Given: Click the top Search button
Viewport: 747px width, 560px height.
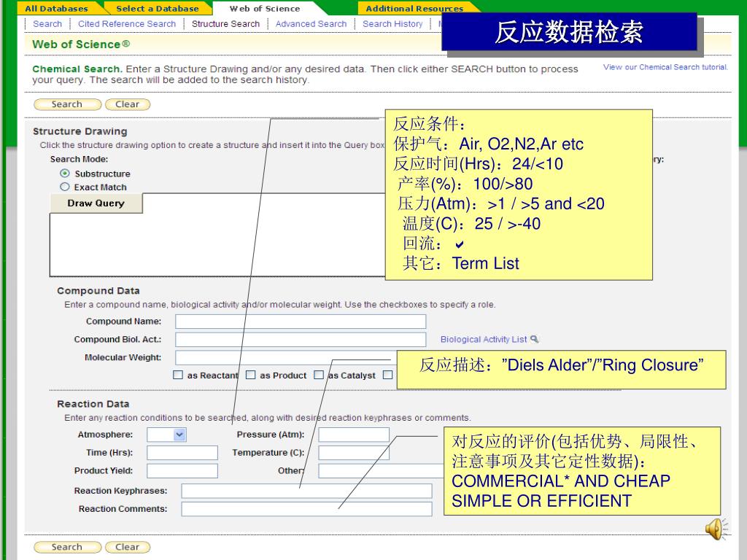Looking at the screenshot, I should click(67, 104).
